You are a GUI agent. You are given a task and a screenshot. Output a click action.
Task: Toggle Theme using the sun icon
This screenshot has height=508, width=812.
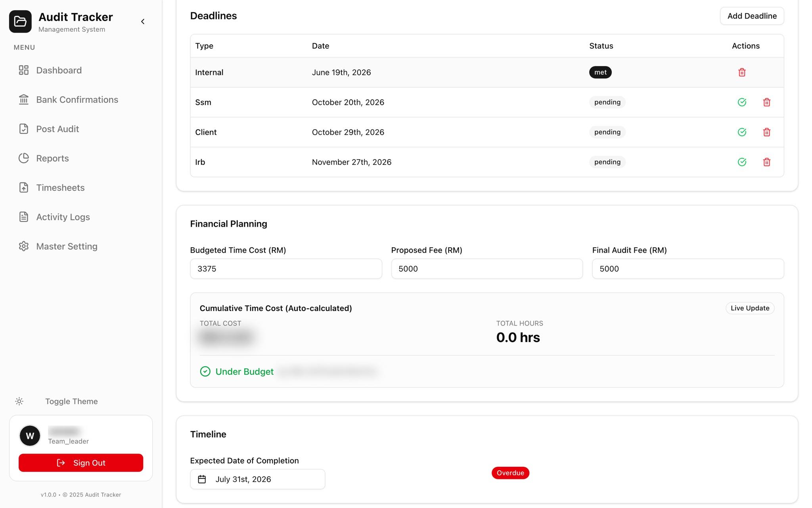pos(19,401)
